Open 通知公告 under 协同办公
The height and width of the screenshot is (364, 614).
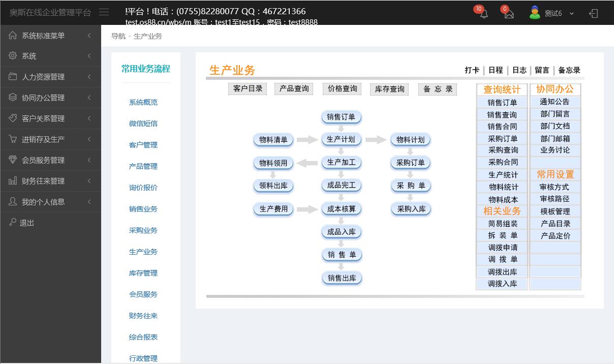tap(555, 102)
